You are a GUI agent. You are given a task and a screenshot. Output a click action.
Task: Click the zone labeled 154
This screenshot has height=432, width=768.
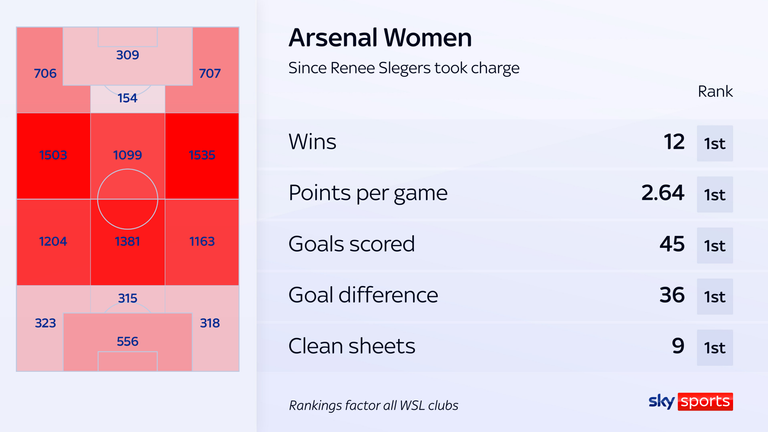pos(127,99)
